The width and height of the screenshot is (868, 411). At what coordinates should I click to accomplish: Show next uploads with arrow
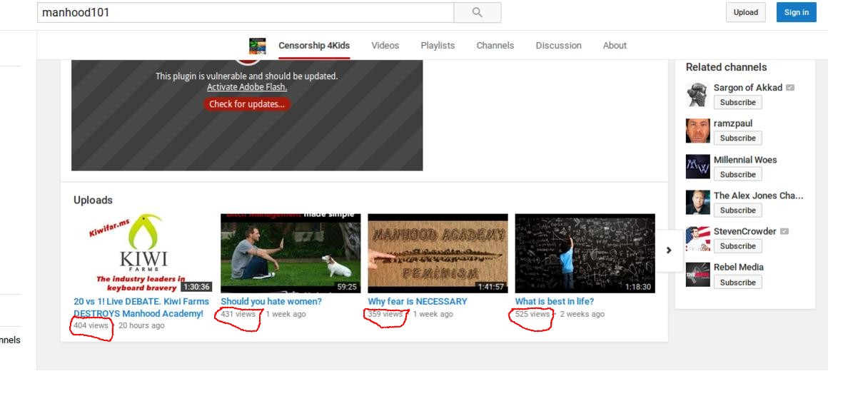(x=669, y=250)
